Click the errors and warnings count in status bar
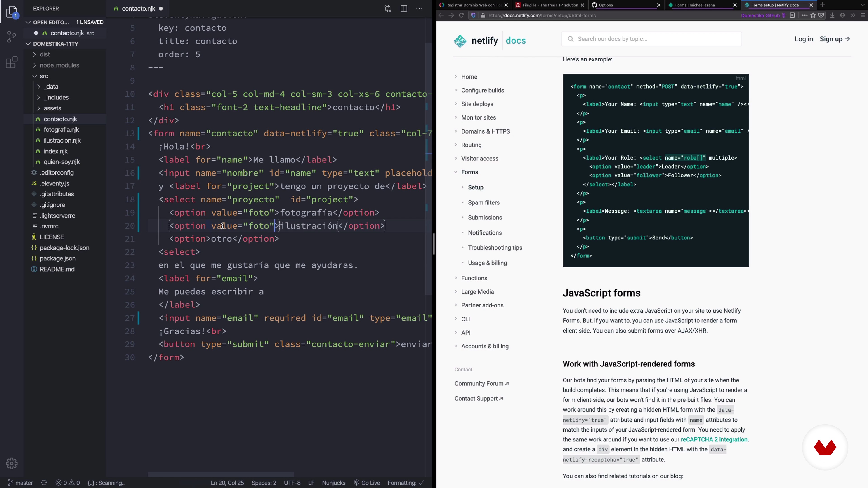 (x=68, y=483)
